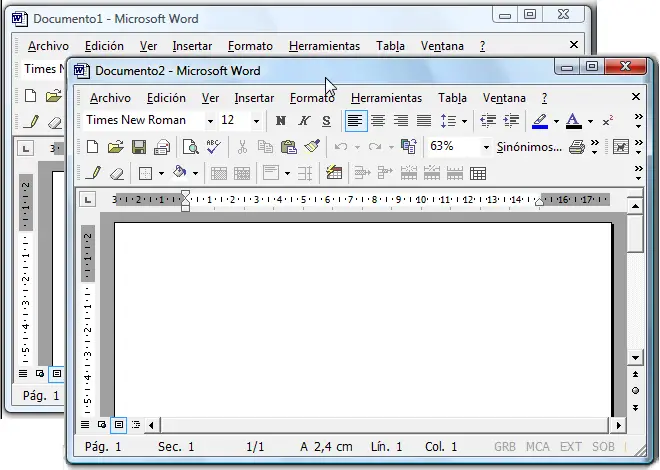Click decrease indent icon
Image resolution: width=660 pixels, height=470 pixels.
(488, 121)
